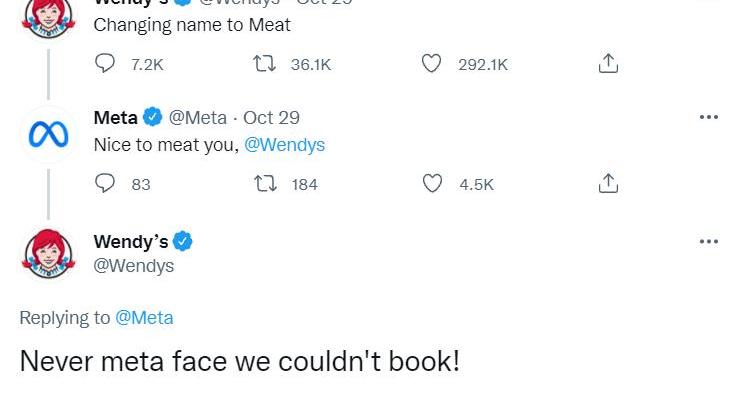Reply to Meta's "Nice to meat you" tweet
Image resolution: width=740 pixels, height=398 pixels.
pyautogui.click(x=105, y=183)
